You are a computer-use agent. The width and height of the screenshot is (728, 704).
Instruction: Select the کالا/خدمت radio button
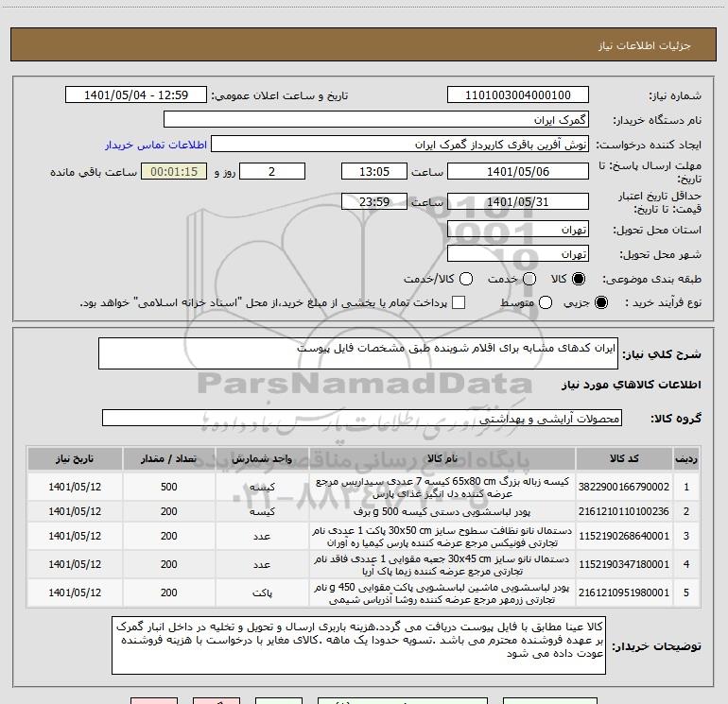point(466,279)
